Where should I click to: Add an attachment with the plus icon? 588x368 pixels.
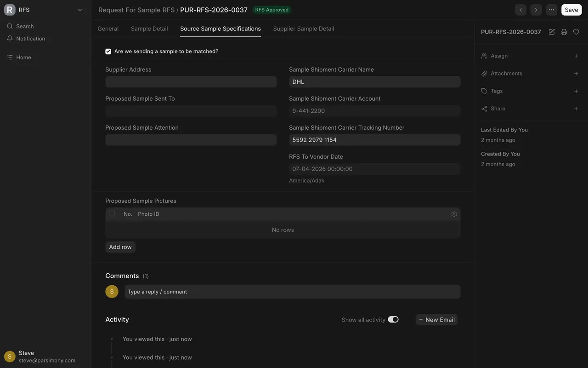(x=576, y=74)
